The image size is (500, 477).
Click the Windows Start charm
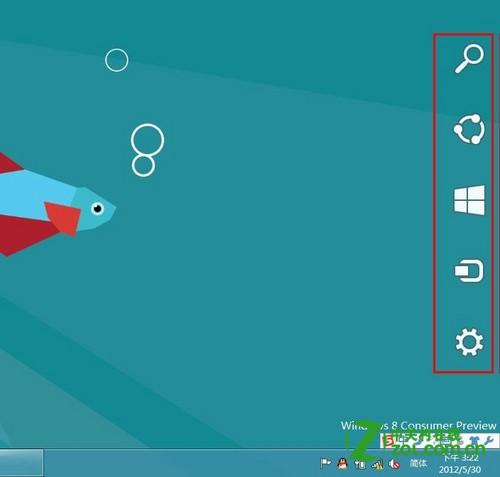click(x=469, y=200)
